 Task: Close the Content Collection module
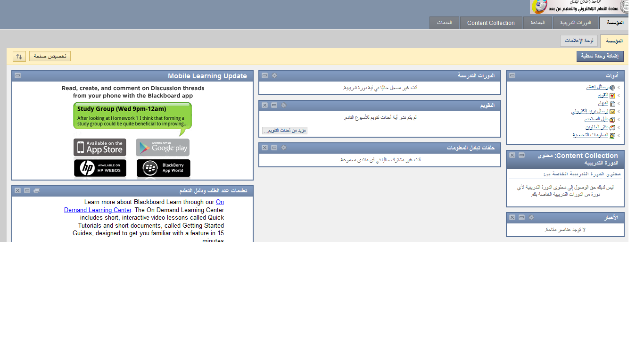pyautogui.click(x=512, y=155)
